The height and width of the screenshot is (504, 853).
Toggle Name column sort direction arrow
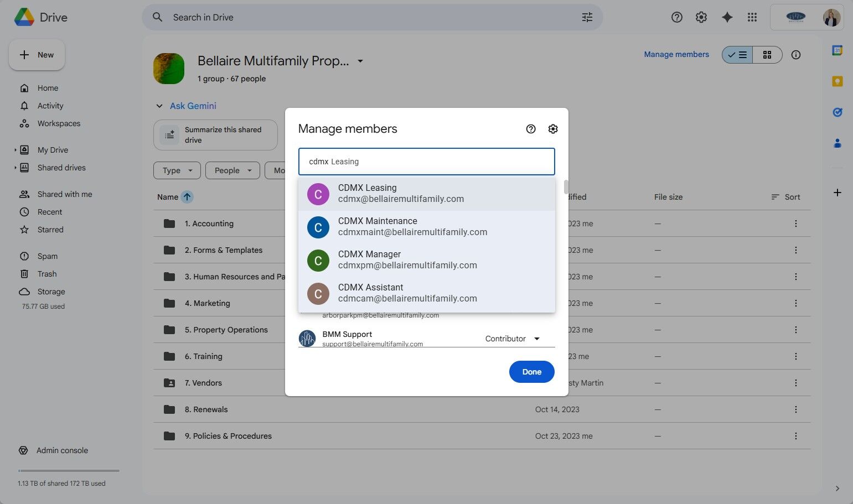[x=187, y=197]
